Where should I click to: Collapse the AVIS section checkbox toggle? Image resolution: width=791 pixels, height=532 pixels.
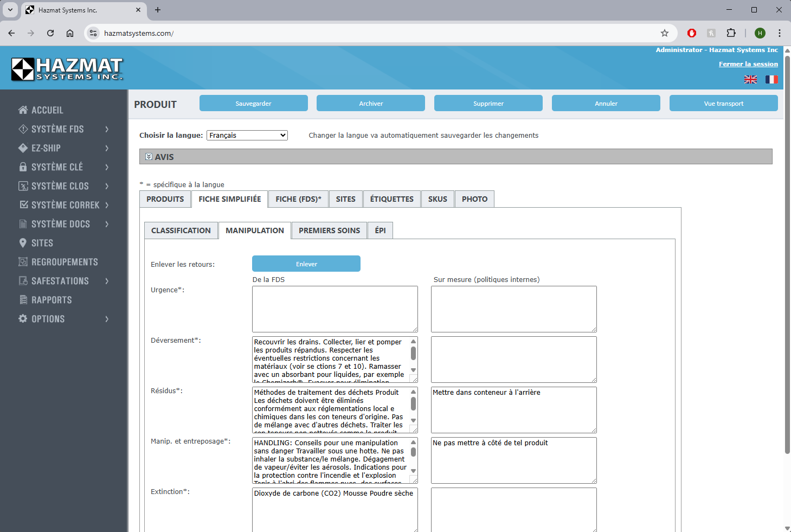[x=149, y=157]
